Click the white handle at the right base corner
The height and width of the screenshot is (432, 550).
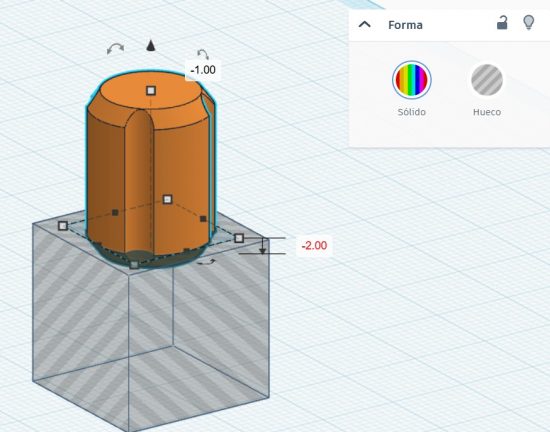tap(239, 238)
